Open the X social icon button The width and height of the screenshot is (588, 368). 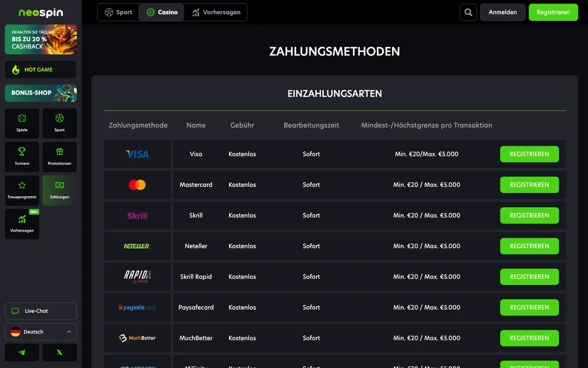(59, 352)
